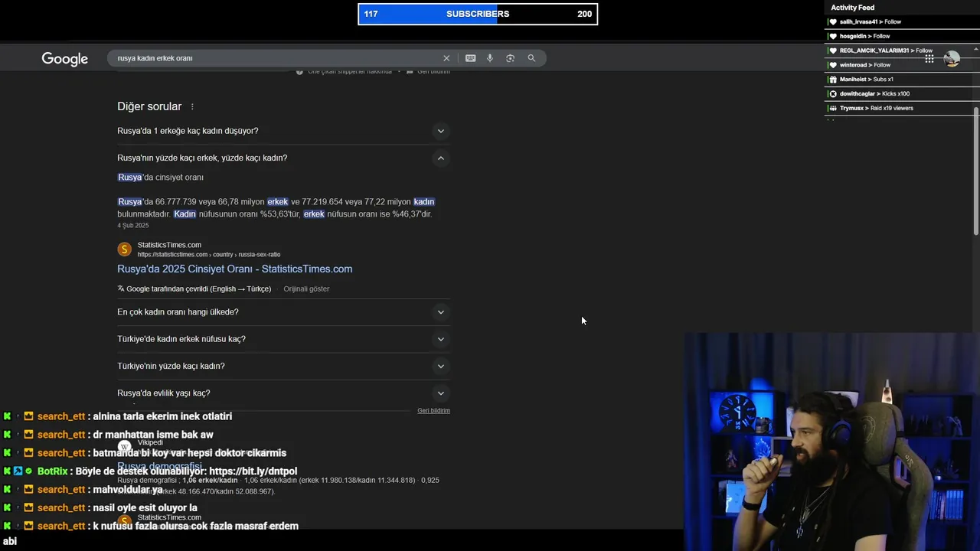
Task: Click chat message "alnina tarla ekerim inek otlatiri"
Action: click(162, 416)
